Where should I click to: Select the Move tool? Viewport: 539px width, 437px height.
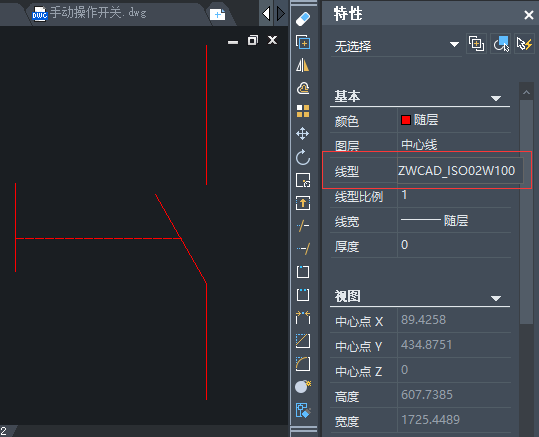pos(302,134)
